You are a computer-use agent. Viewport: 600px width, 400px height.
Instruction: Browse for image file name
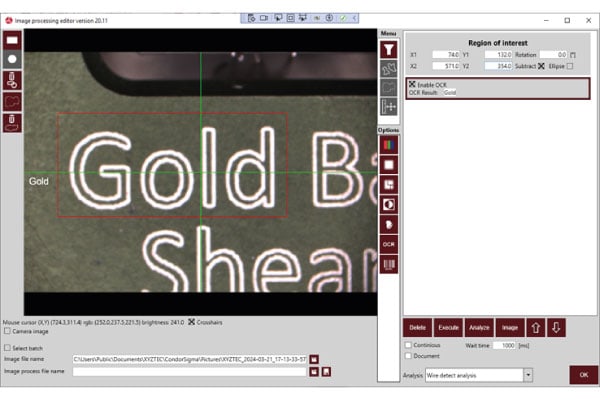314,358
